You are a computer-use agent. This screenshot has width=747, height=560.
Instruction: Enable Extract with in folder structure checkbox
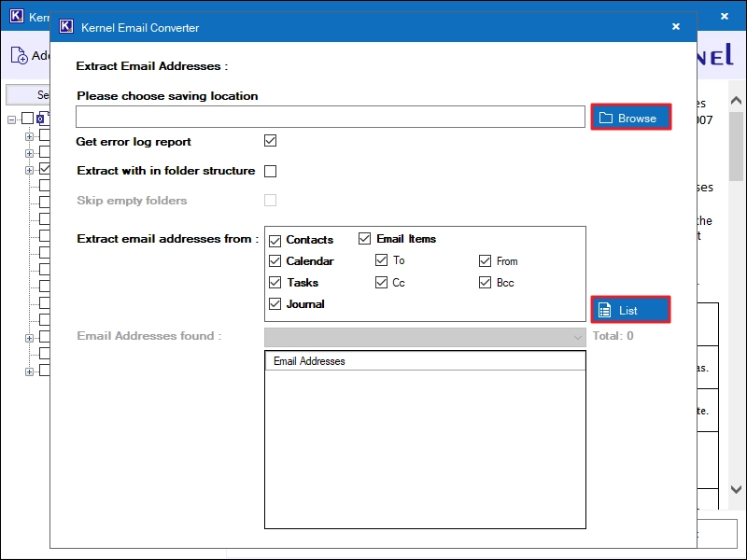point(270,171)
